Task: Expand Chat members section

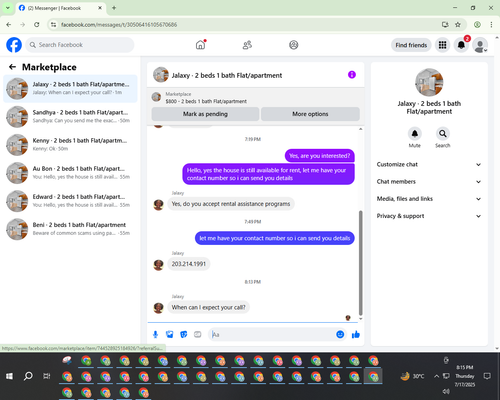Action: 429,182
